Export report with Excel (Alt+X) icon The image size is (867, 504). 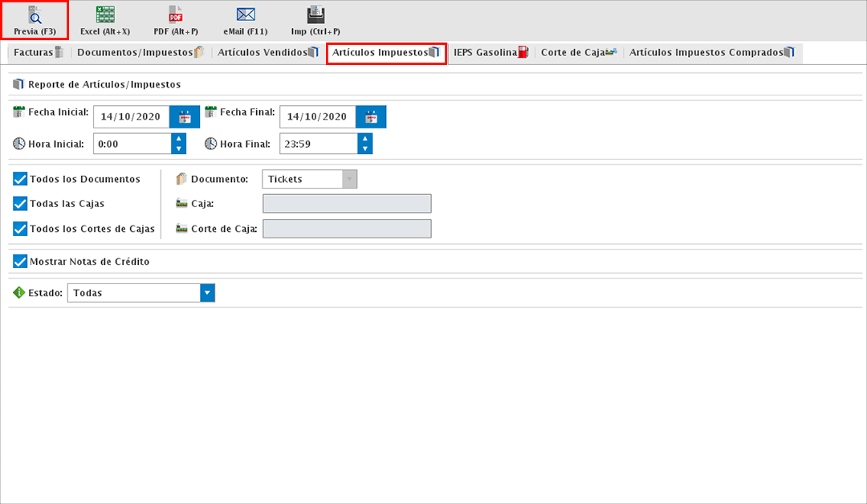coord(105,16)
